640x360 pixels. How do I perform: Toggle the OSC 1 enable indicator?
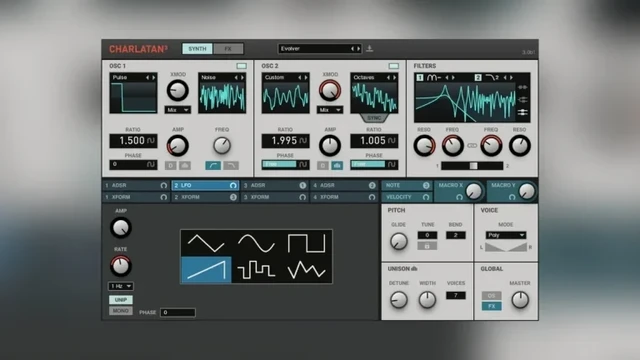[241, 66]
